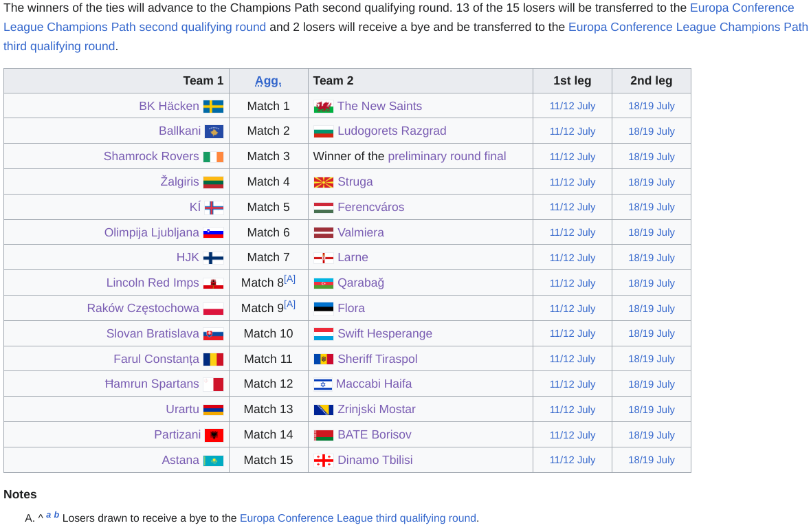Click the Estonia flag beside Flora
Image resolution: width=811 pixels, height=532 pixels.
click(324, 309)
